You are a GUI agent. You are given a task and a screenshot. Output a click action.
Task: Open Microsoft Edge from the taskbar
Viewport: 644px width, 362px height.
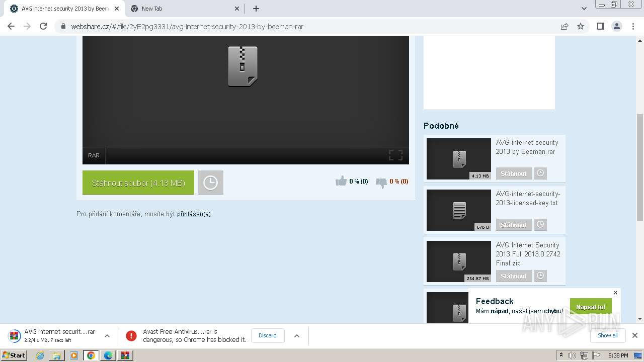[x=108, y=355]
